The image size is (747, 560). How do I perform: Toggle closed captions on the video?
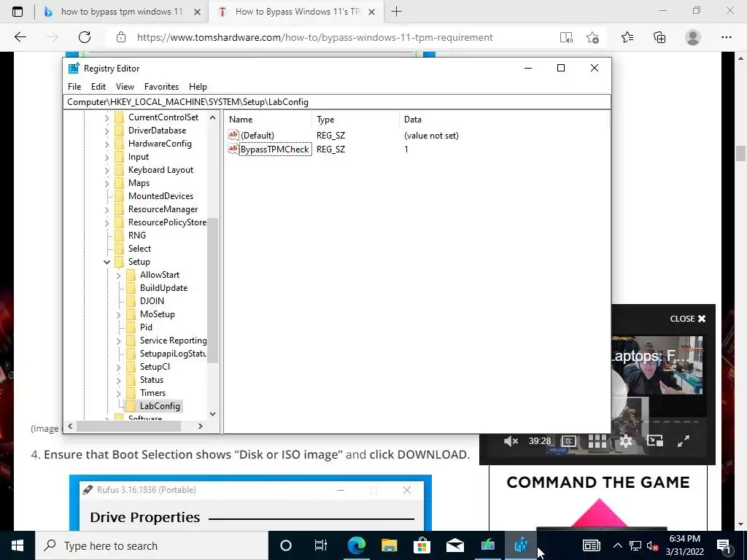(x=568, y=441)
